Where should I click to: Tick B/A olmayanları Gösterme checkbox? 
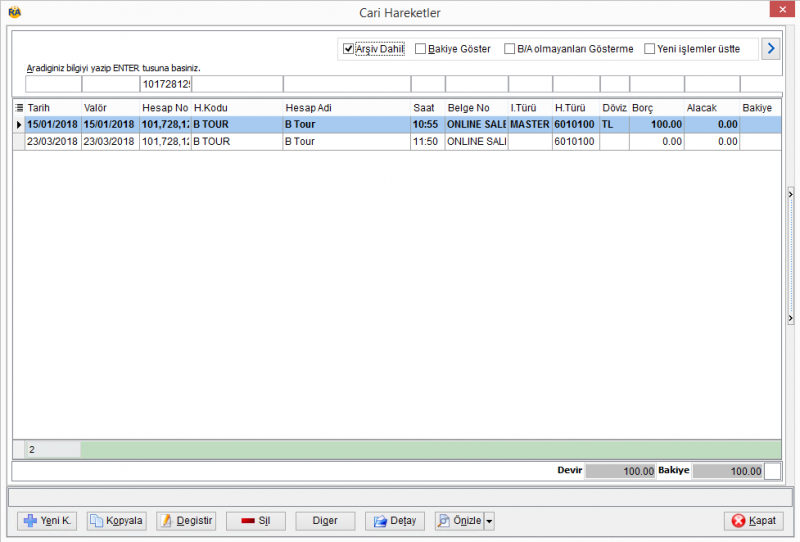(509, 49)
